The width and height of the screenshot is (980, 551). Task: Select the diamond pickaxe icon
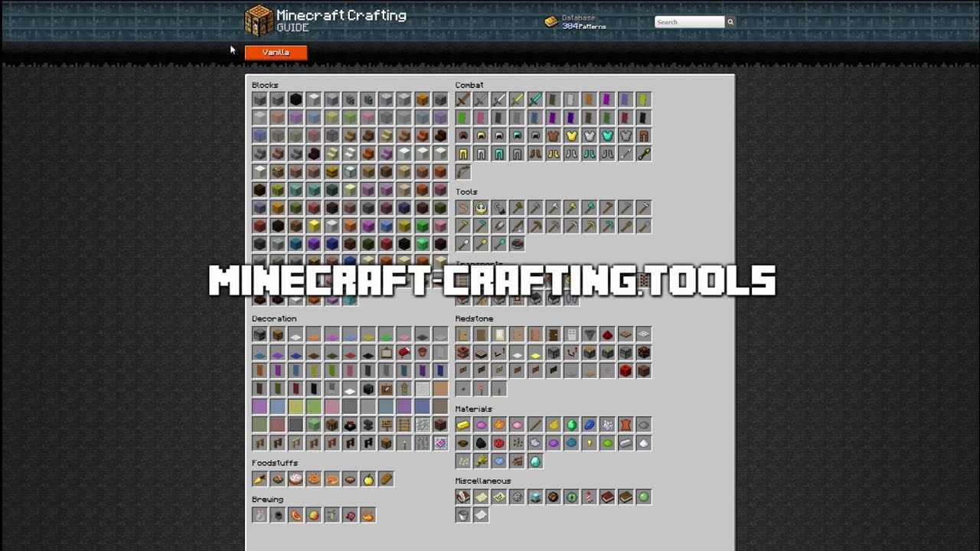(x=607, y=227)
